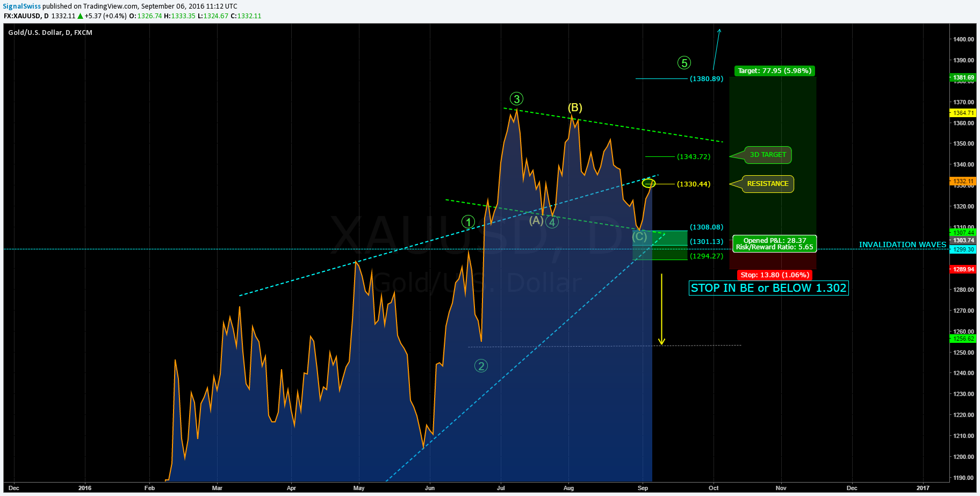Click the Sep label on time axis

[643, 488]
